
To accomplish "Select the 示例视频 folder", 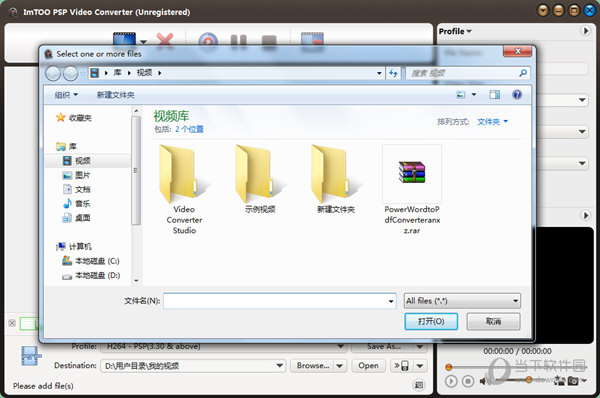I will [x=260, y=179].
